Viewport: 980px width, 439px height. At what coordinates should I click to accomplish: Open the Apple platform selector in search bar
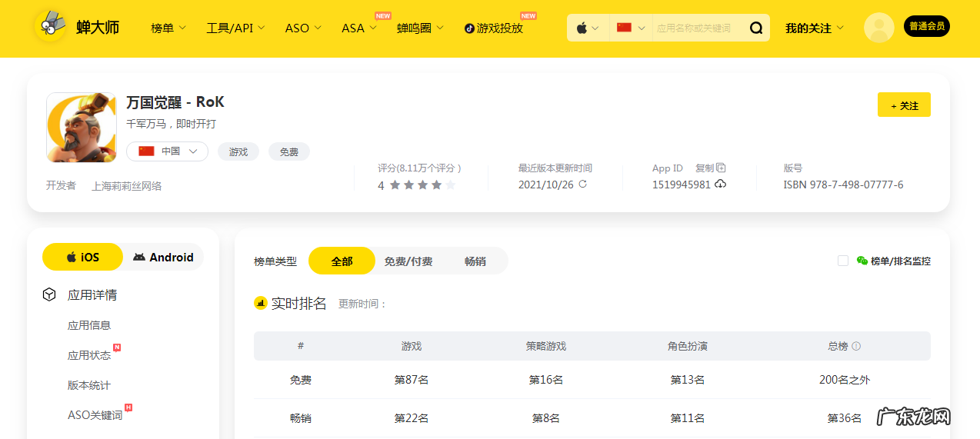pyautogui.click(x=588, y=28)
